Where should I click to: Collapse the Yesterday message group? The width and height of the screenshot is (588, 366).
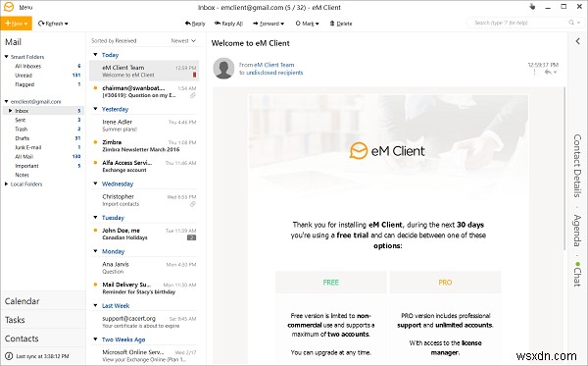point(95,109)
